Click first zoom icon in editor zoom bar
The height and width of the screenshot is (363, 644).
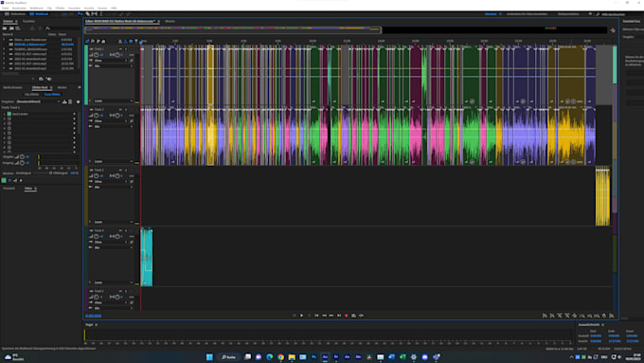click(545, 316)
